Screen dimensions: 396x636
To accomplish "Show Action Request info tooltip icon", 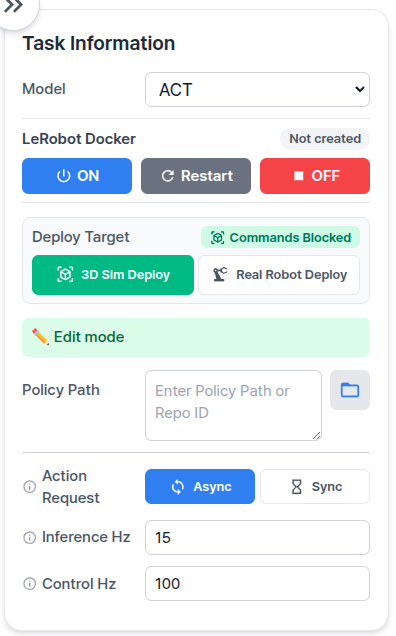I will (30, 486).
